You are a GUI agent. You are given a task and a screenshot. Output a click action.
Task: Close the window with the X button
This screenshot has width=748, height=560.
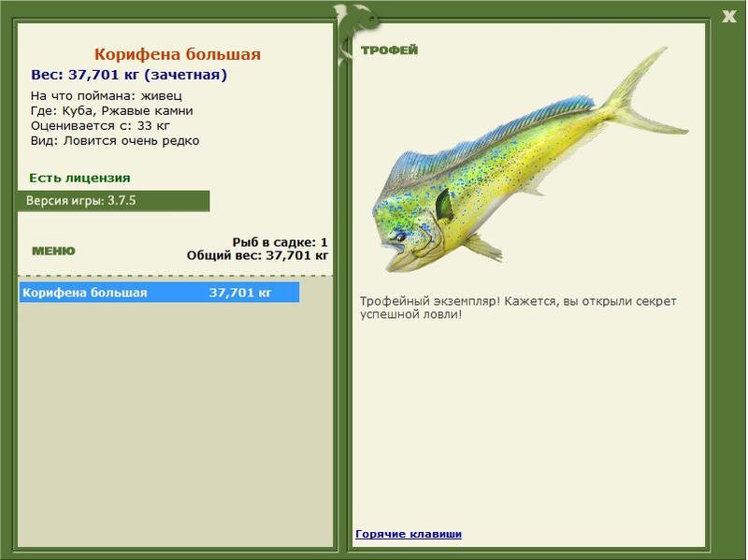pos(728,14)
